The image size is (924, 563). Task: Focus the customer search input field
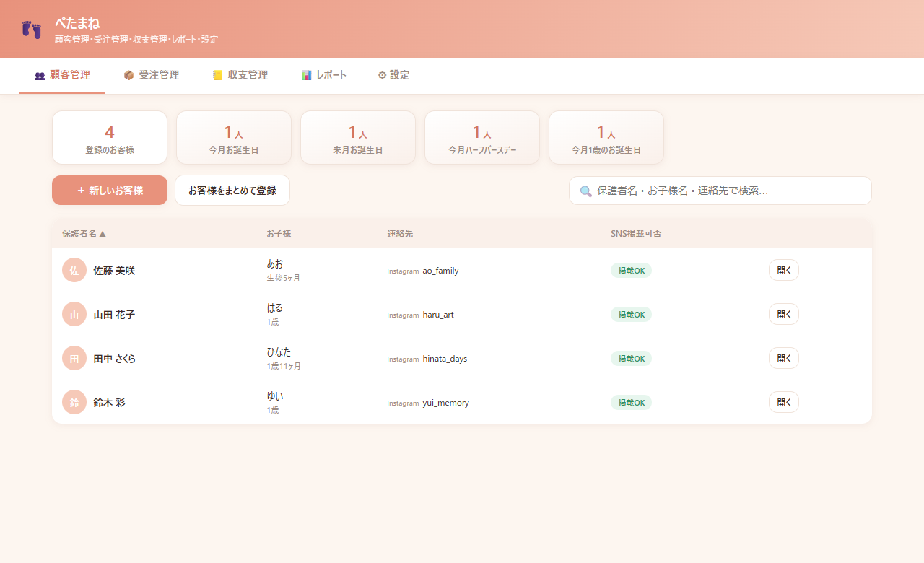click(x=720, y=191)
